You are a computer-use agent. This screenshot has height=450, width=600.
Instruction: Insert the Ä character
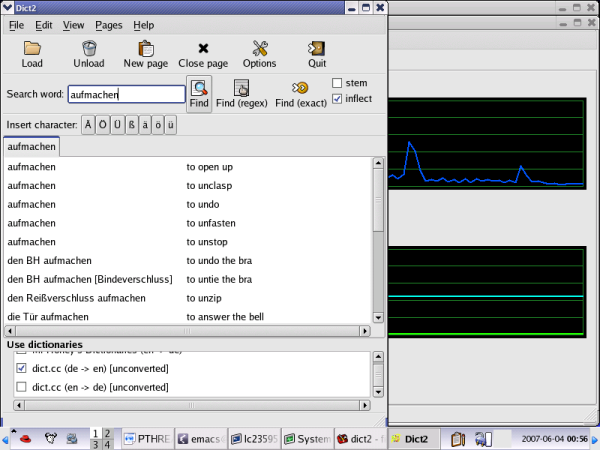(x=88, y=125)
